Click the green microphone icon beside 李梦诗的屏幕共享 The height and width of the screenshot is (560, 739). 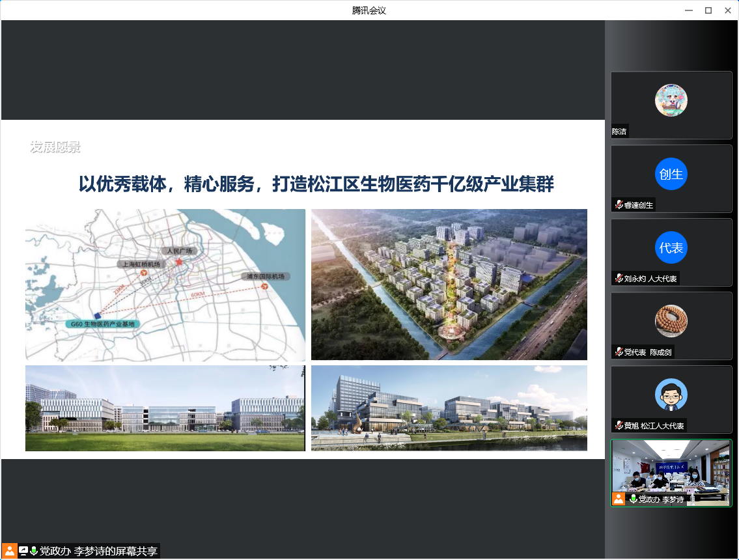(x=34, y=551)
